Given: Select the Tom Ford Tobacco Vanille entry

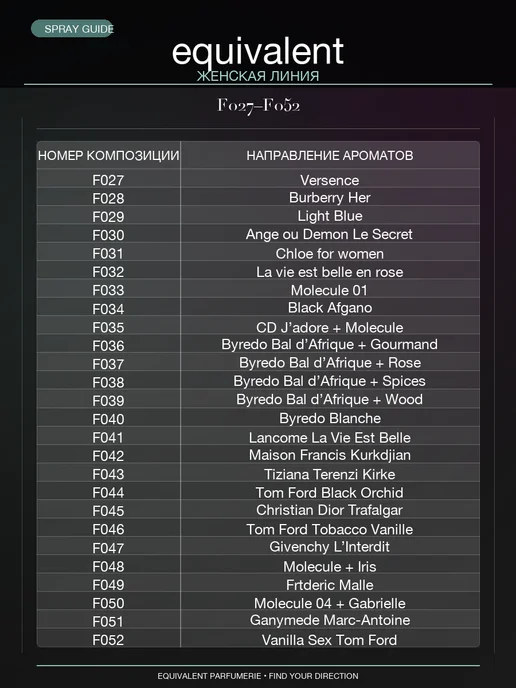Looking at the screenshot, I should point(329,529).
